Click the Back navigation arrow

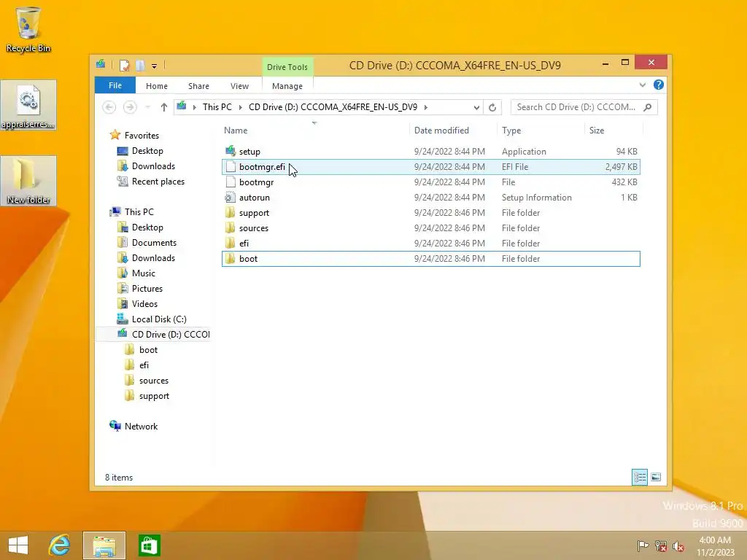point(109,107)
